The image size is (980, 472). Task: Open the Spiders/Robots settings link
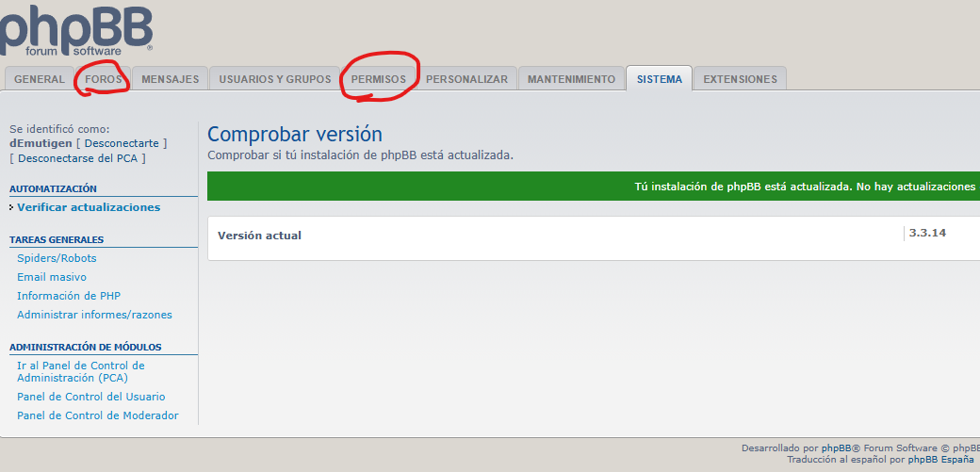(x=57, y=258)
